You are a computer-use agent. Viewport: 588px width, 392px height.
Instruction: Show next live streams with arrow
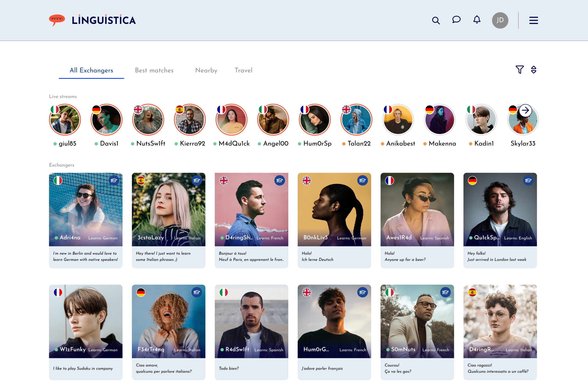pos(525,110)
